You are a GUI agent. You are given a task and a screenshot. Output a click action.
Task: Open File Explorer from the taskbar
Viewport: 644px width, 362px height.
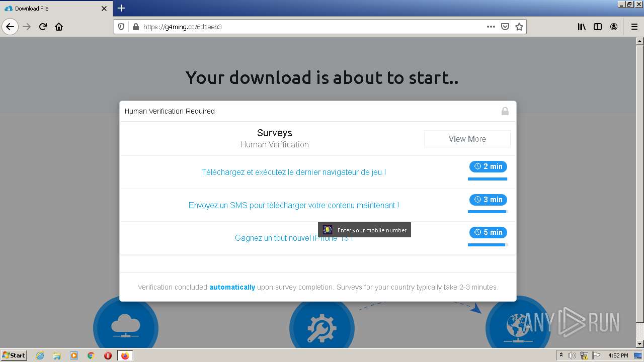[57, 355]
